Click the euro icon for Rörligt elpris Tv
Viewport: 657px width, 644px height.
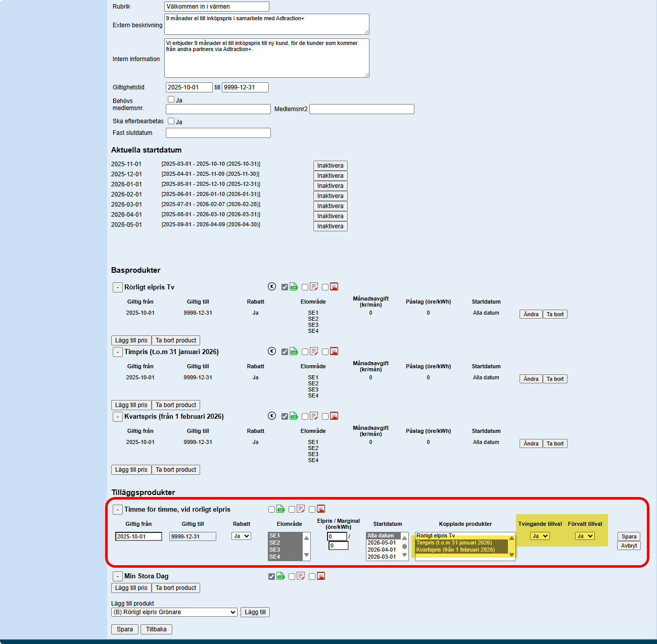272,287
